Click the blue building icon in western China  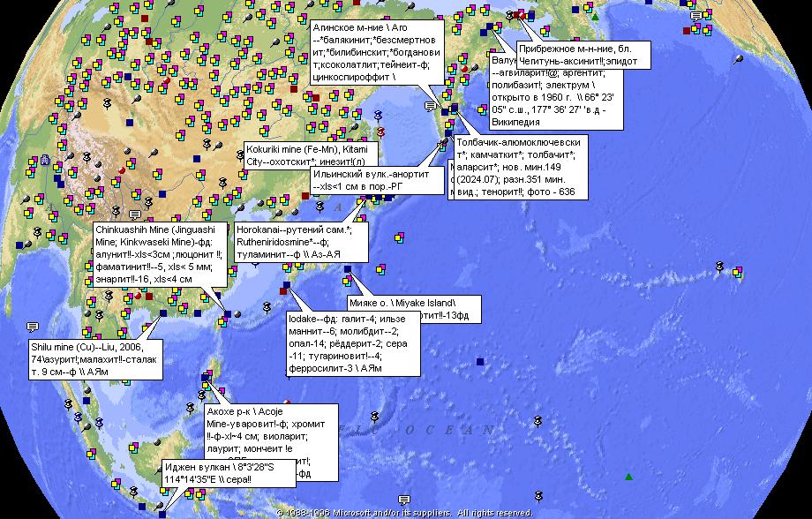[x=46, y=160]
